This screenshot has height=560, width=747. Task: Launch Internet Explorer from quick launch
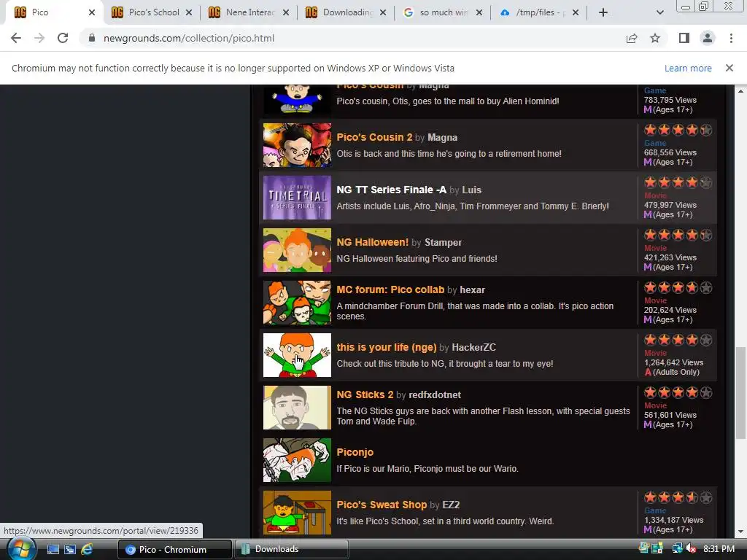tap(87, 550)
